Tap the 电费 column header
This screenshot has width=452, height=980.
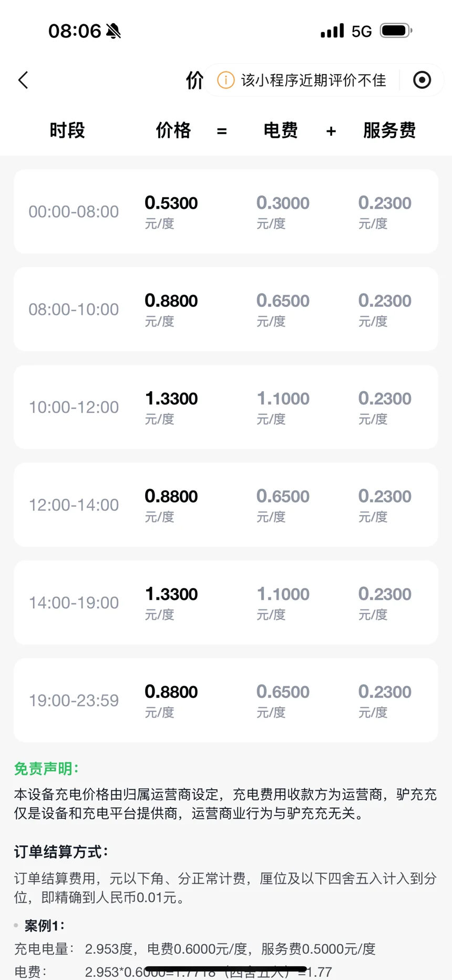281,130
